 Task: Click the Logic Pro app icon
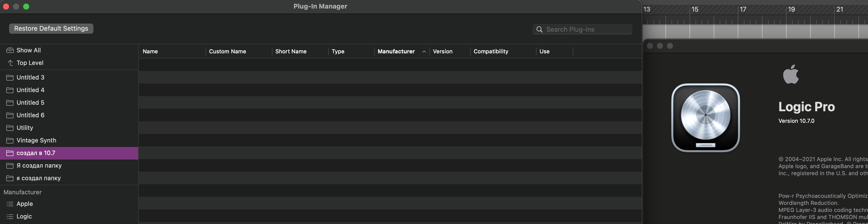coord(705,117)
